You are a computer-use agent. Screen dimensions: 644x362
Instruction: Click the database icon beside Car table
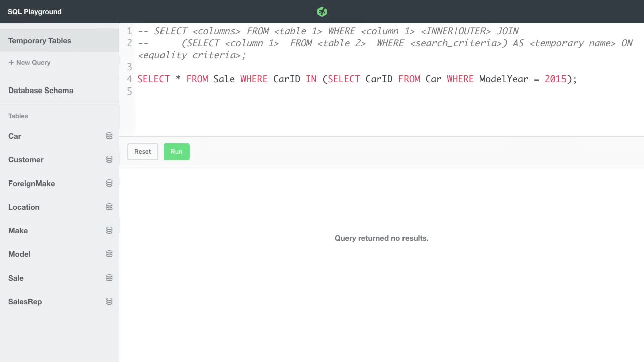point(109,135)
